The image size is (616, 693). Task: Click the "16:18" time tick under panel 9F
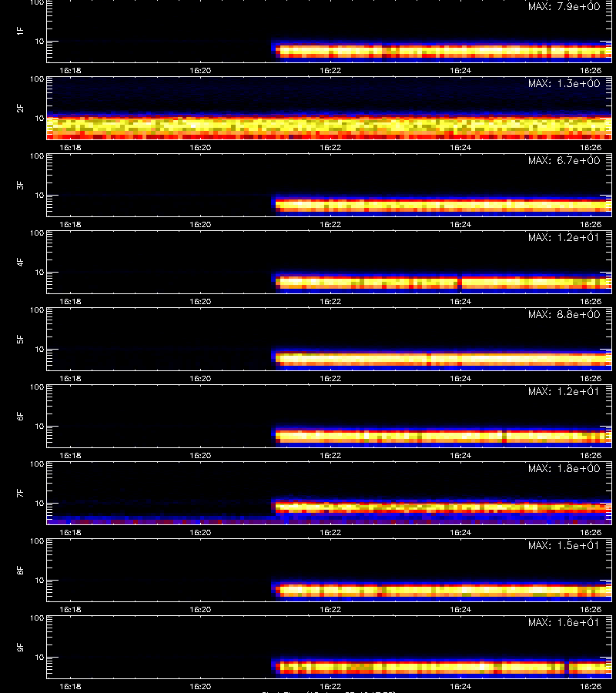(70, 686)
